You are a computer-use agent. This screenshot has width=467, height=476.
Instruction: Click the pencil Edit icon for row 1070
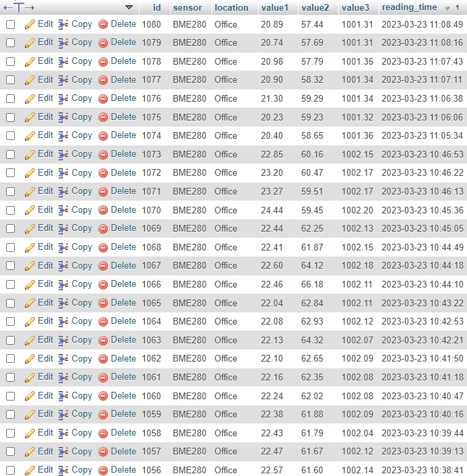pos(30,210)
